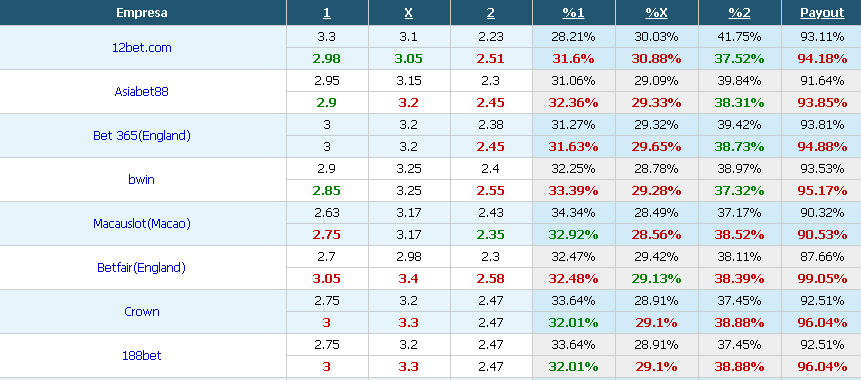Screen dimensions: 861x380
Task: Click the Crown bookmaker link
Action: click(x=142, y=311)
